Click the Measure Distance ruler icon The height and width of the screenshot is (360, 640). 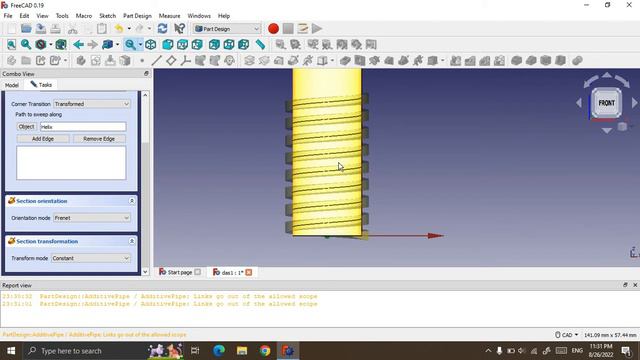click(x=260, y=44)
